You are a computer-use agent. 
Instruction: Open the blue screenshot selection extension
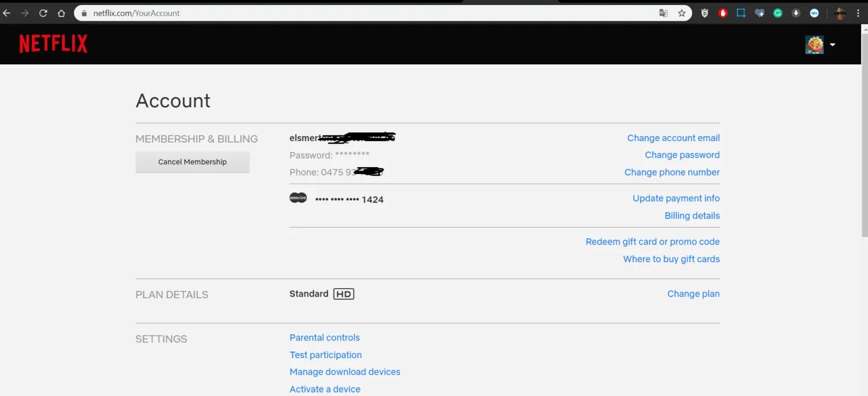pyautogui.click(x=741, y=13)
